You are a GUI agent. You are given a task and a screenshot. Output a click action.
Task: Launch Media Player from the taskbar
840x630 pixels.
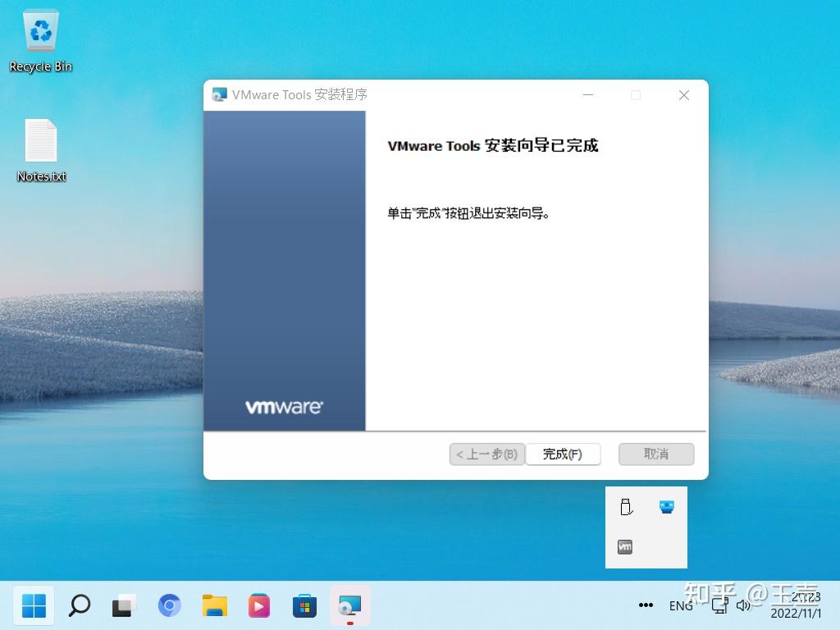(x=260, y=605)
